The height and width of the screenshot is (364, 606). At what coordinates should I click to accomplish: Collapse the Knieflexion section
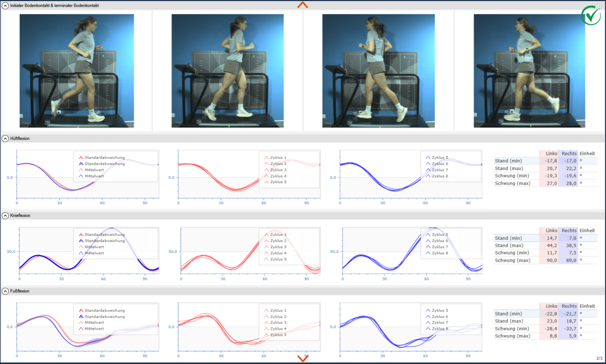(5, 216)
